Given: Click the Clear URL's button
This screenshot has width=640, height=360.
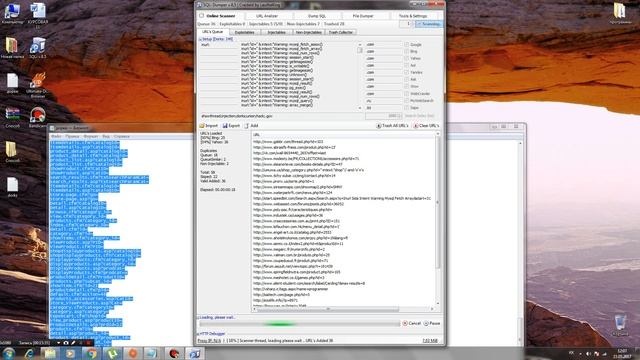Looking at the screenshot, I should click(426, 126).
